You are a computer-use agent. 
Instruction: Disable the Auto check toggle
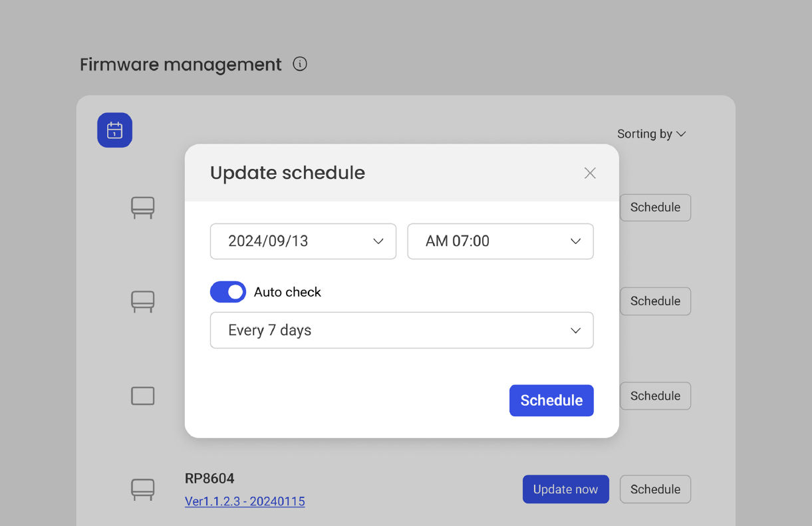click(228, 292)
